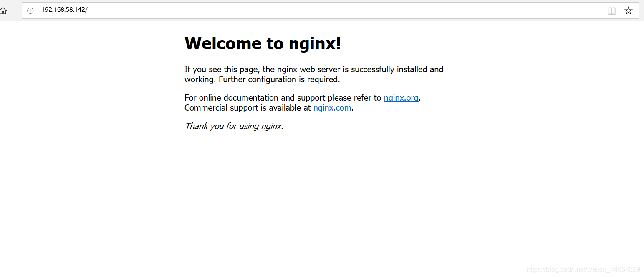Click 'For online documentation and support' text
Screen dimensions: 644x277
pyautogui.click(x=255, y=98)
